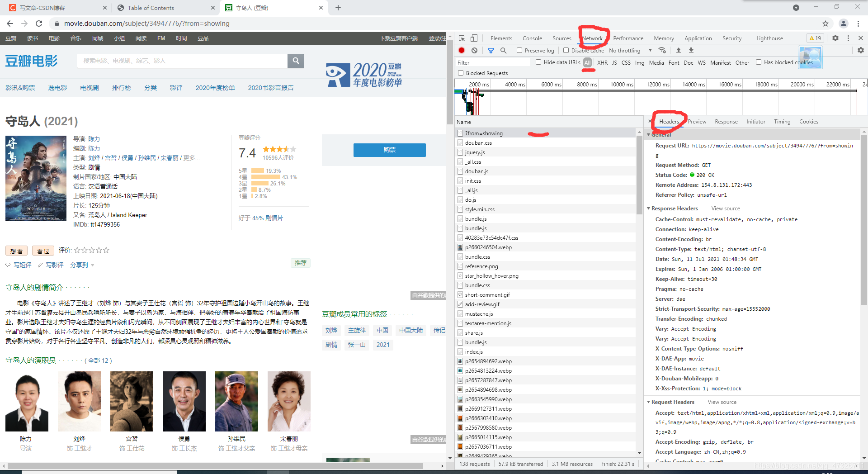Click the export HAR download icon

[691, 50]
